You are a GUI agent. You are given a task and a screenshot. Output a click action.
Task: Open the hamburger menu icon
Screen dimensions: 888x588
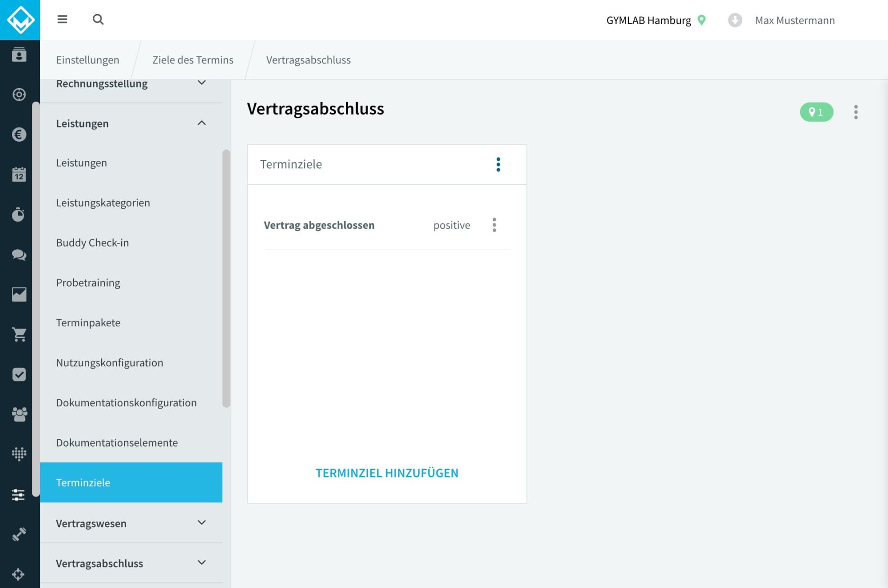click(62, 20)
